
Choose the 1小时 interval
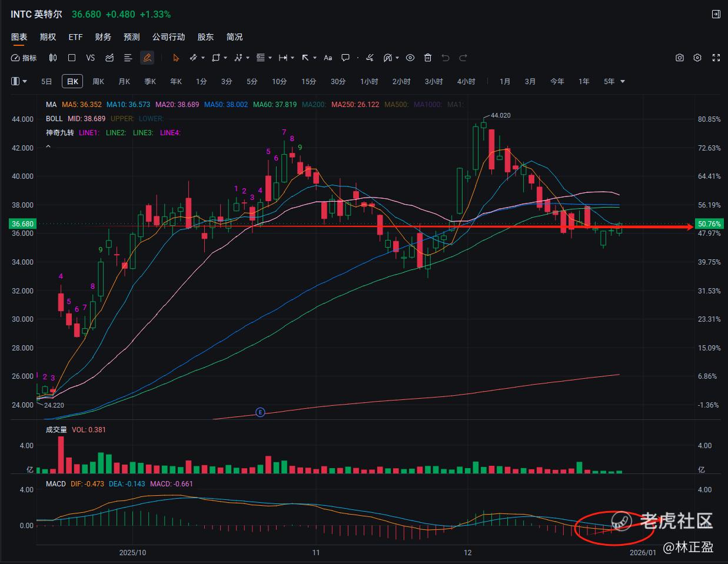[369, 81]
